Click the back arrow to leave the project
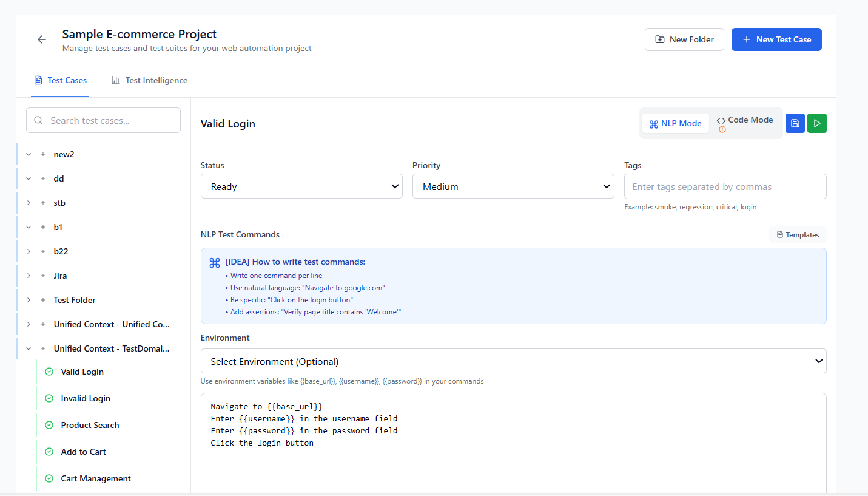The image size is (868, 496). pyautogui.click(x=41, y=39)
